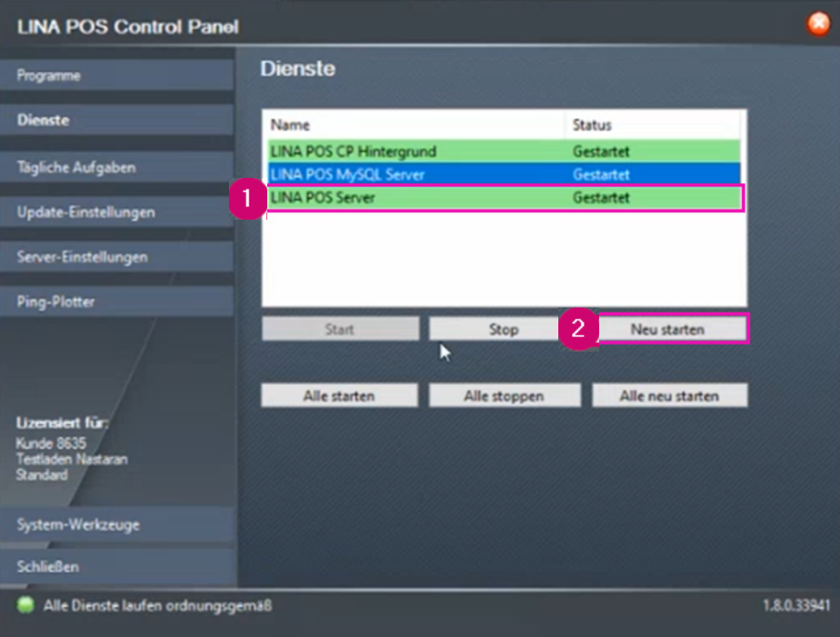Click Gestartet status of LINA POS Server
Screen dimensions: 840x637
pos(601,198)
